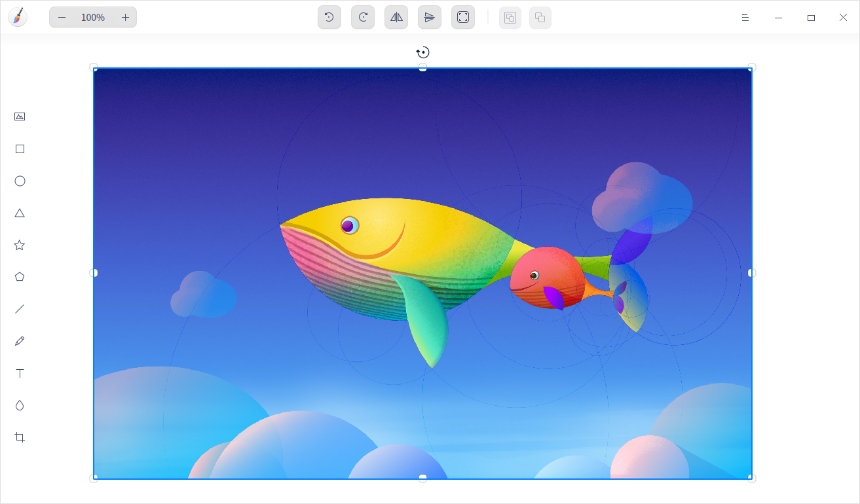Select the Pencil tool
860x504 pixels.
coord(20,341)
